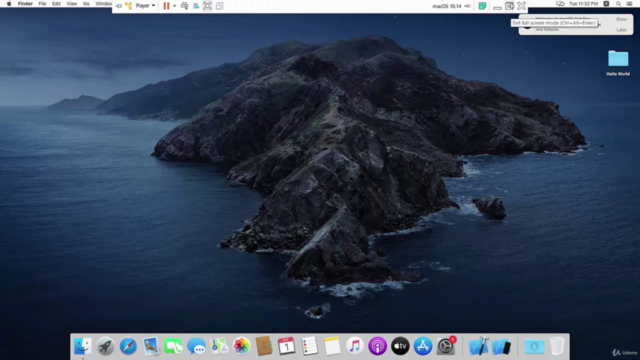
Task: Open Maps from the Dock
Action: (219, 346)
